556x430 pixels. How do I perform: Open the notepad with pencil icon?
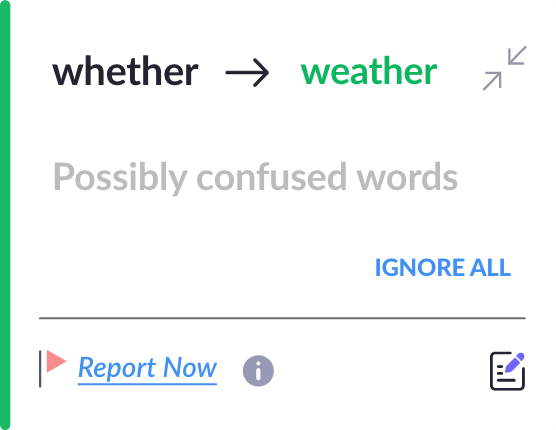(x=507, y=371)
